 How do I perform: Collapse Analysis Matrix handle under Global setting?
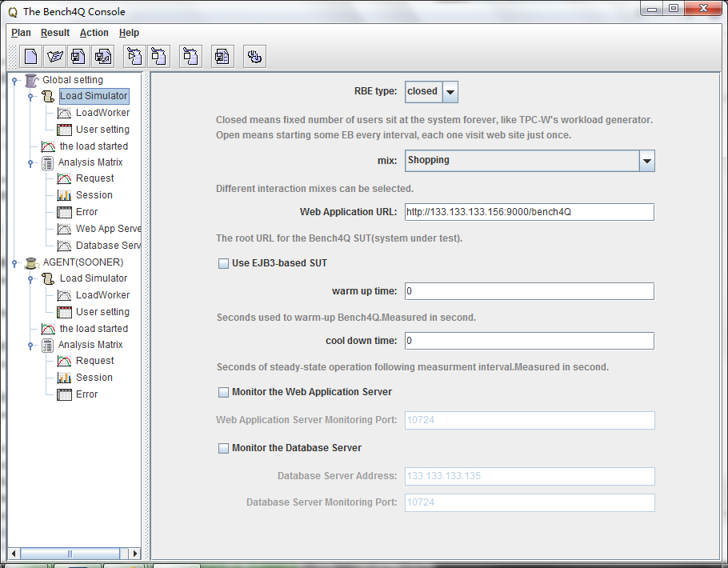[30, 163]
